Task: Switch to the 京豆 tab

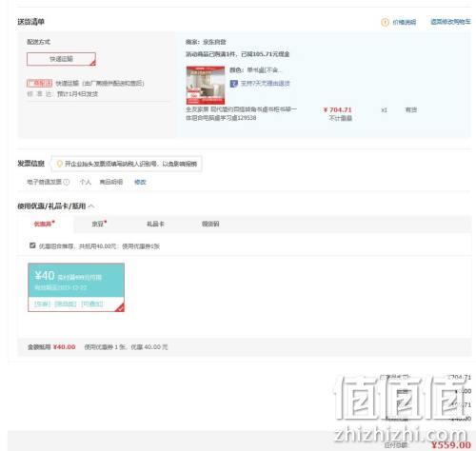Action: click(x=98, y=224)
